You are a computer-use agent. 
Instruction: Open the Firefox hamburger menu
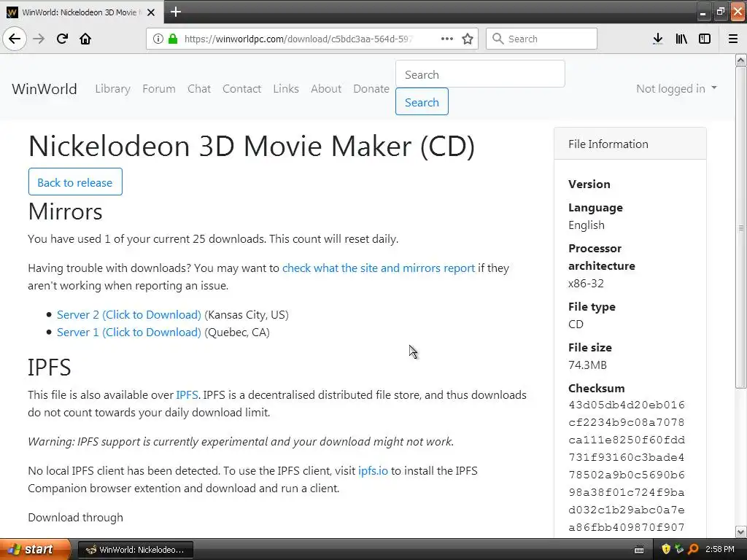point(733,39)
